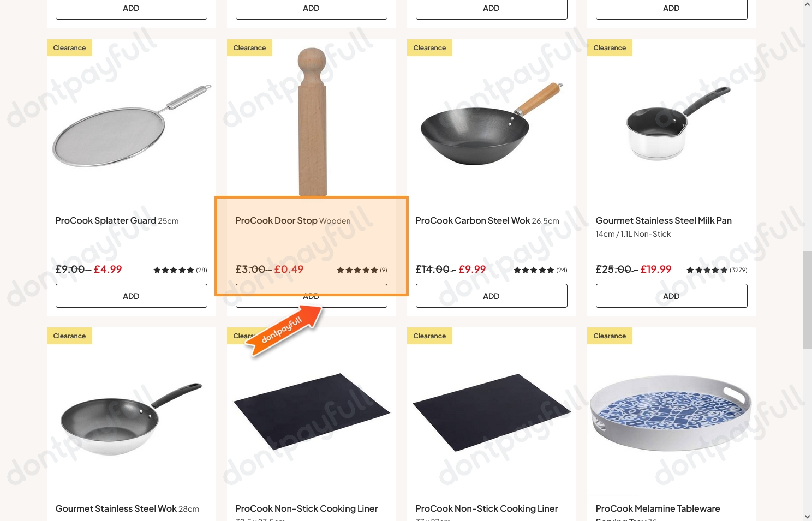
Task: Click the Clearance badge on Splatter Guard
Action: (x=69, y=48)
